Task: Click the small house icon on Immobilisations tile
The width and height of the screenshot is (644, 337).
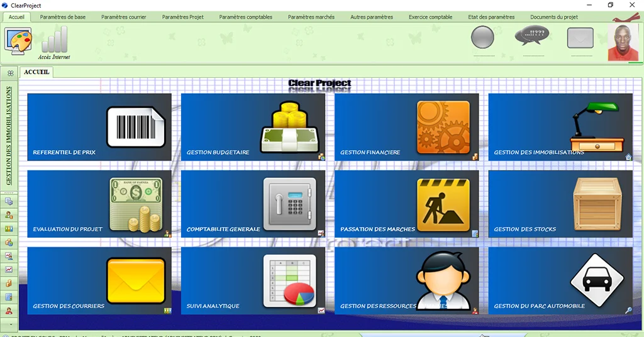Action: (x=628, y=157)
